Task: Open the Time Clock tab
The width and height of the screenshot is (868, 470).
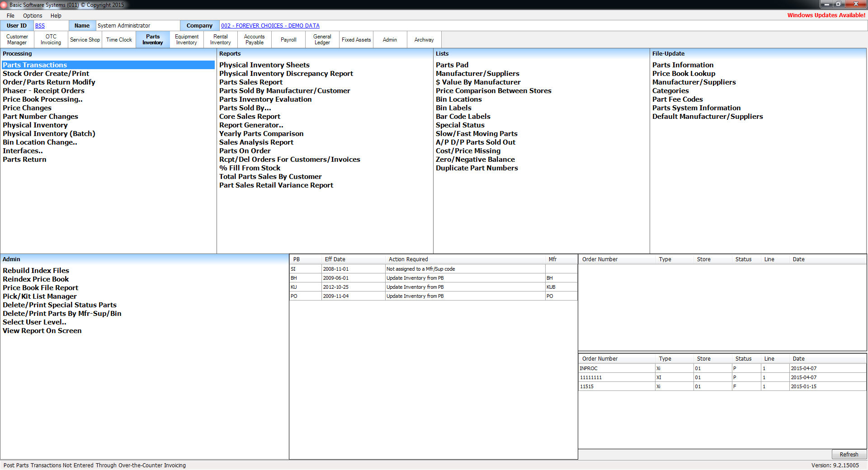Action: [119, 40]
